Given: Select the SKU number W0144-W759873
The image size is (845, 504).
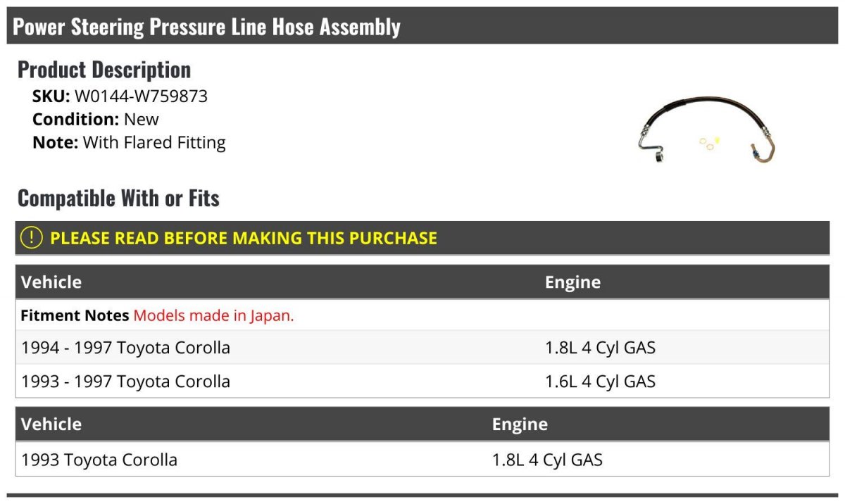Looking at the screenshot, I should [141, 96].
